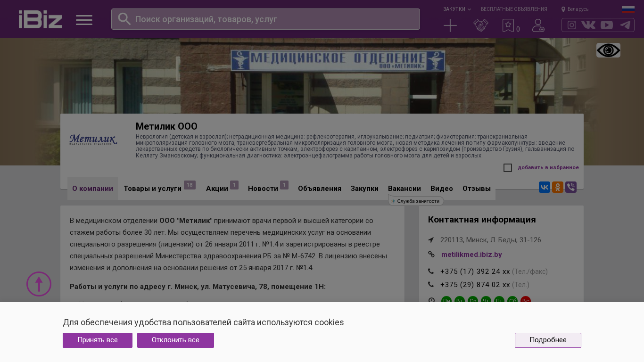This screenshot has height=362, width=644.
Task: Click the Saturday 'Сб' schedule badge
Action: pos(512,301)
